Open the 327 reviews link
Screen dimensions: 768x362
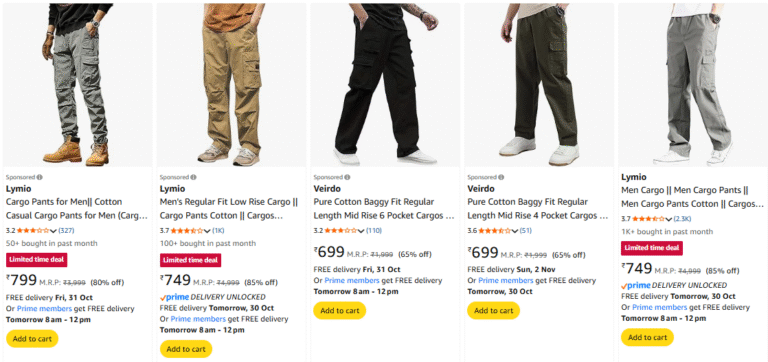pos(66,231)
